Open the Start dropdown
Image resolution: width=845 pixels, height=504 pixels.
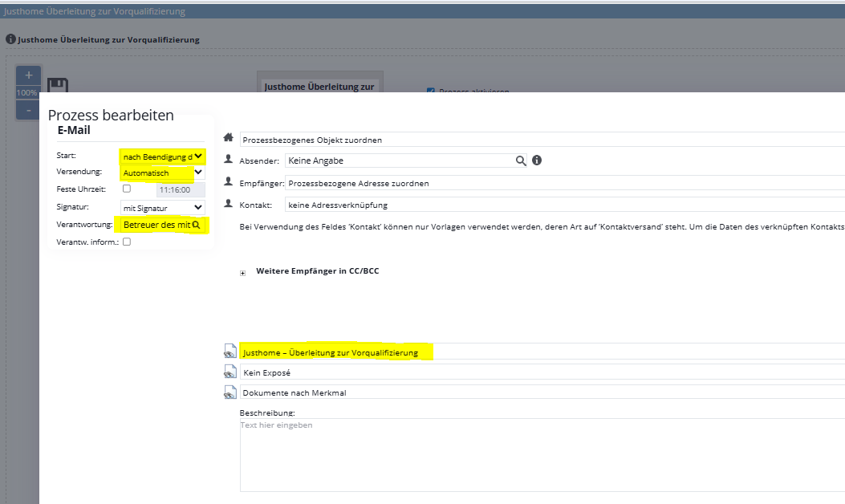(x=162, y=156)
